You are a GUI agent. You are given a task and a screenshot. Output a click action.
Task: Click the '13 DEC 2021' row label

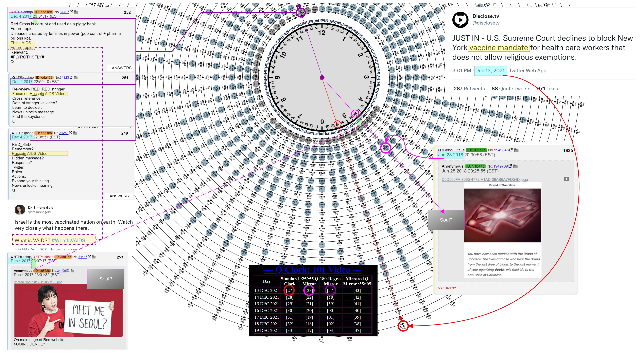point(266,290)
